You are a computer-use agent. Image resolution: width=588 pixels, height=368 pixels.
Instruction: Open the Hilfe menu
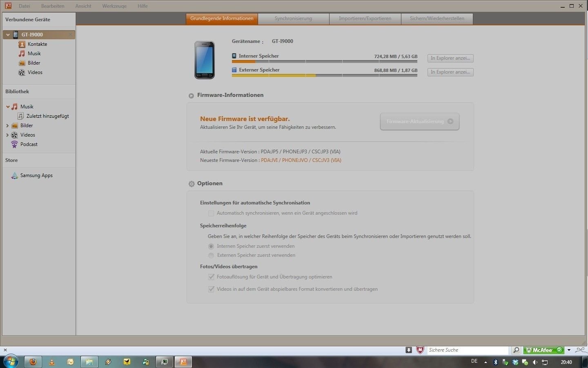[143, 6]
